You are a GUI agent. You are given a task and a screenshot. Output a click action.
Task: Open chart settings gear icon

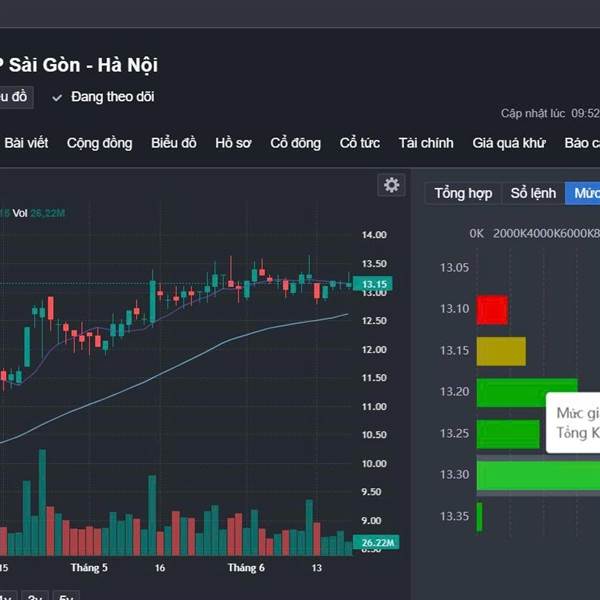[x=391, y=185]
